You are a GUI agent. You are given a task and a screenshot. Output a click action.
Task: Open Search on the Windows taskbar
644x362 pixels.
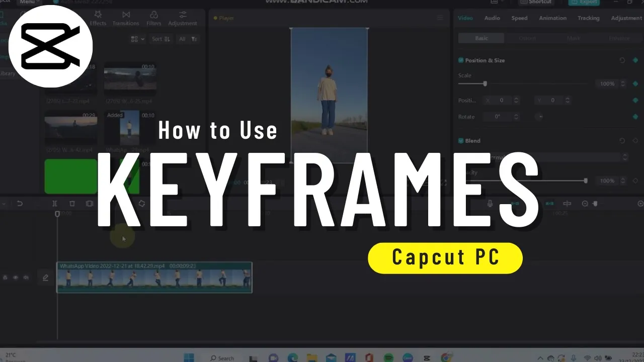click(x=222, y=358)
